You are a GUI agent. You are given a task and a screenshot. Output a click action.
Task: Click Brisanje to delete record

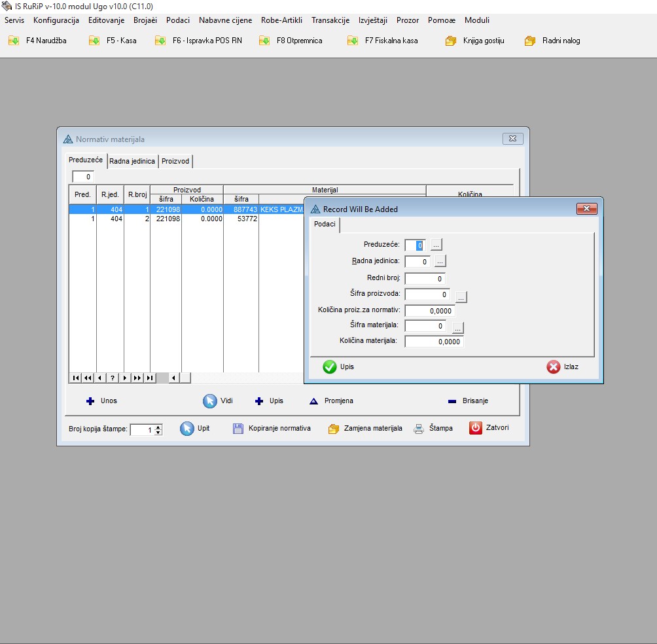(x=467, y=401)
